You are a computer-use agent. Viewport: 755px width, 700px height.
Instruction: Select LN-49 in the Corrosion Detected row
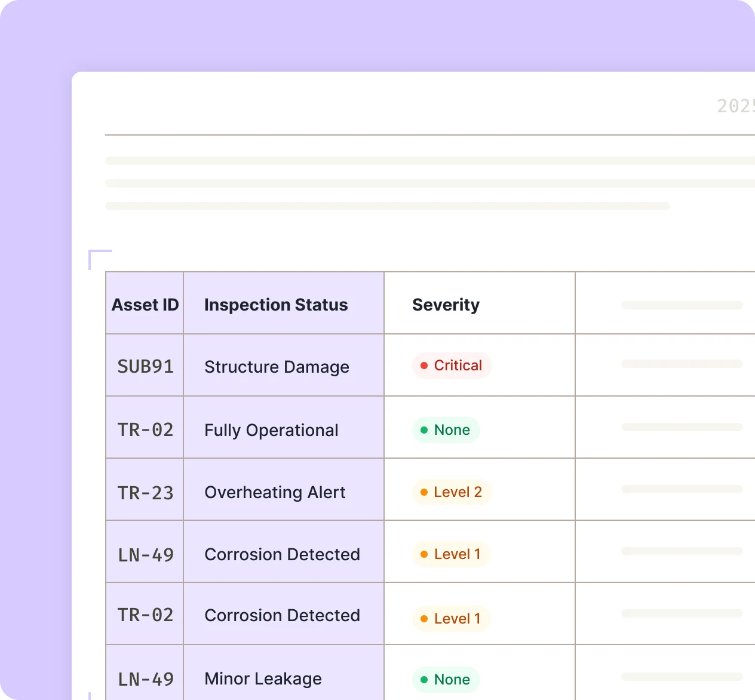pos(145,555)
